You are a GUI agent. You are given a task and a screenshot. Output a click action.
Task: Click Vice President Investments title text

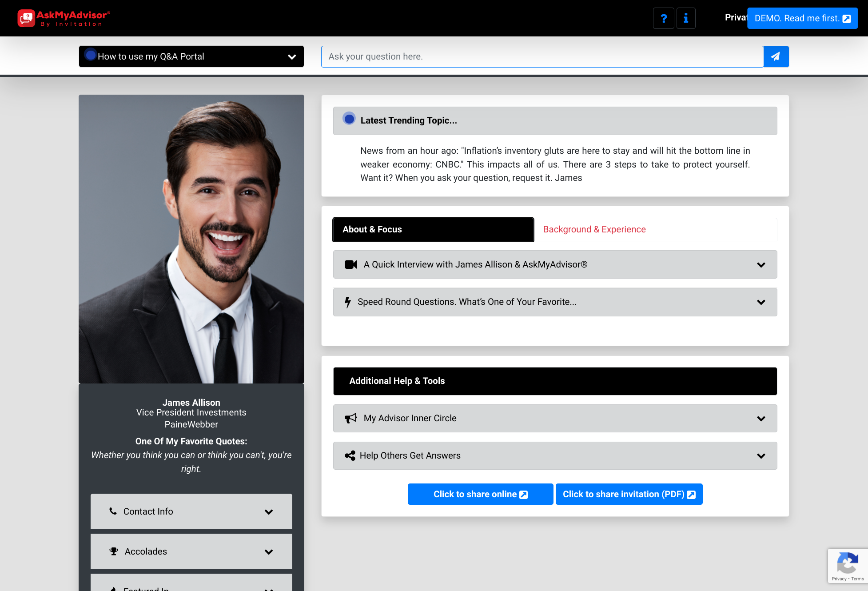[191, 412]
